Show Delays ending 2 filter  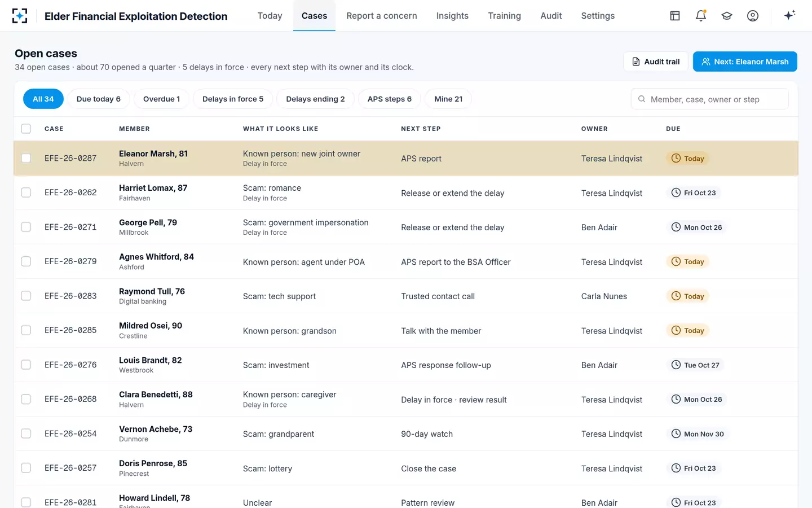tap(315, 99)
